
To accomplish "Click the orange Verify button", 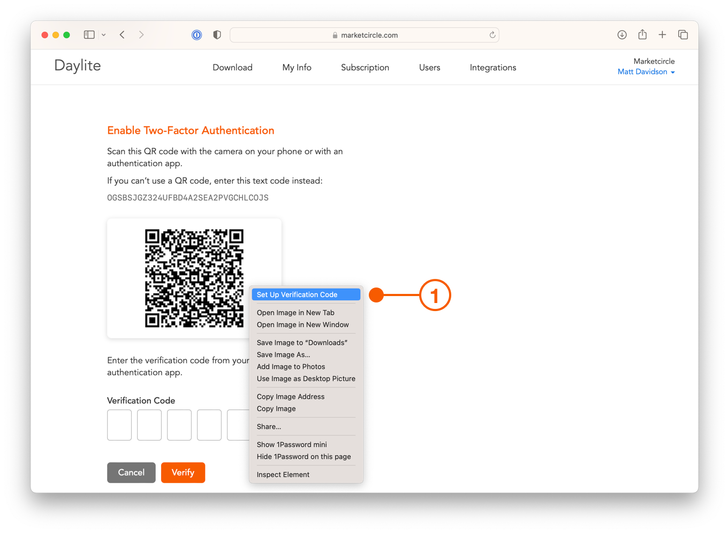I will 183,473.
